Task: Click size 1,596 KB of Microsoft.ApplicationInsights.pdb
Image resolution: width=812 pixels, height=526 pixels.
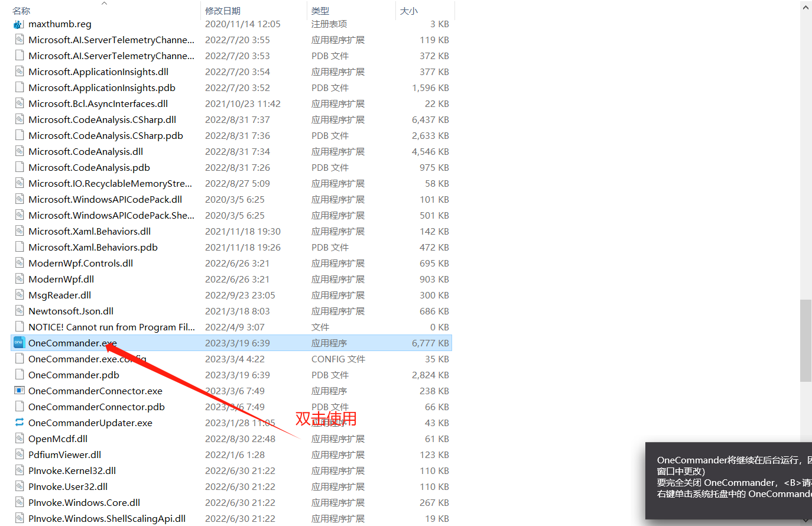Action: (x=430, y=87)
